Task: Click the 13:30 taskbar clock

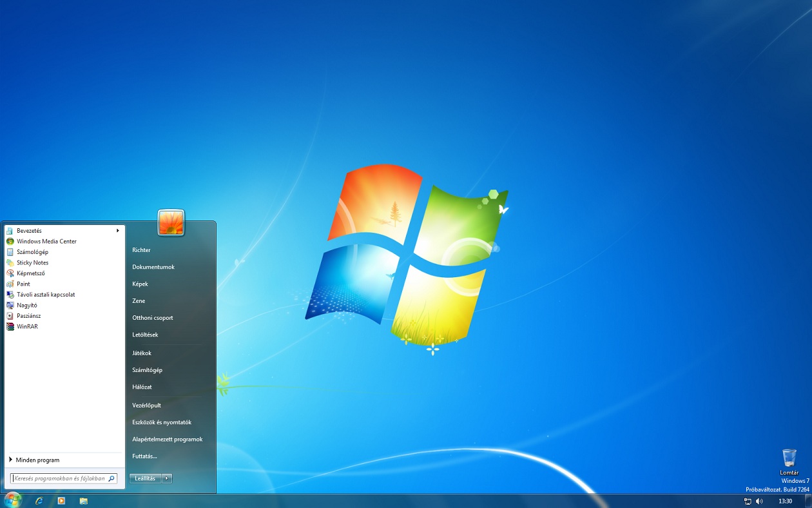Action: coord(785,501)
